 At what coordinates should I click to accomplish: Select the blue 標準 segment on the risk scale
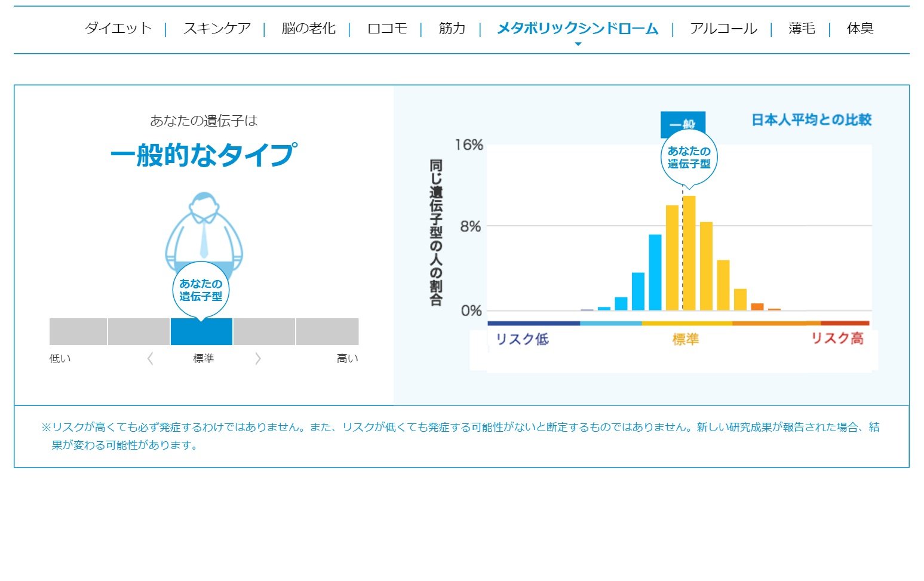pyautogui.click(x=202, y=331)
